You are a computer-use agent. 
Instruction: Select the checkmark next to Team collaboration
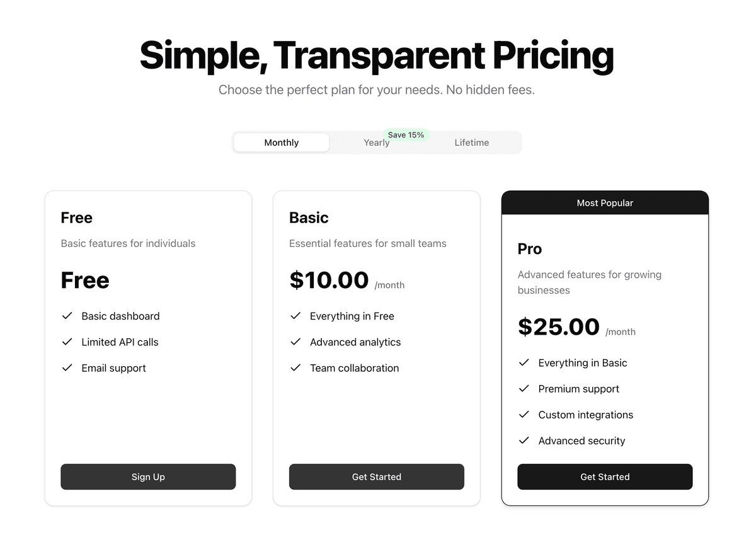click(x=295, y=367)
